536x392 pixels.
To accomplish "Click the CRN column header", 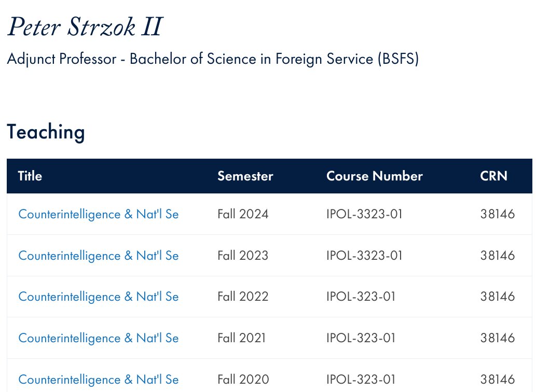I will pos(493,176).
